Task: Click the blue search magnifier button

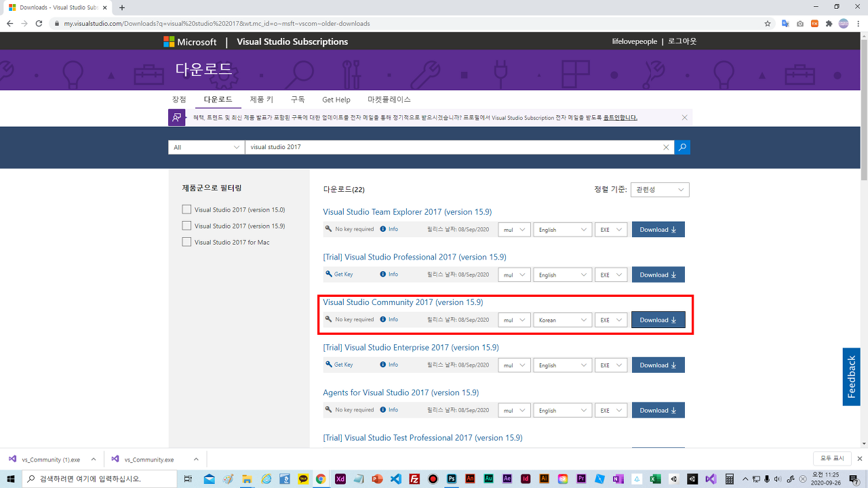Action: [x=682, y=147]
